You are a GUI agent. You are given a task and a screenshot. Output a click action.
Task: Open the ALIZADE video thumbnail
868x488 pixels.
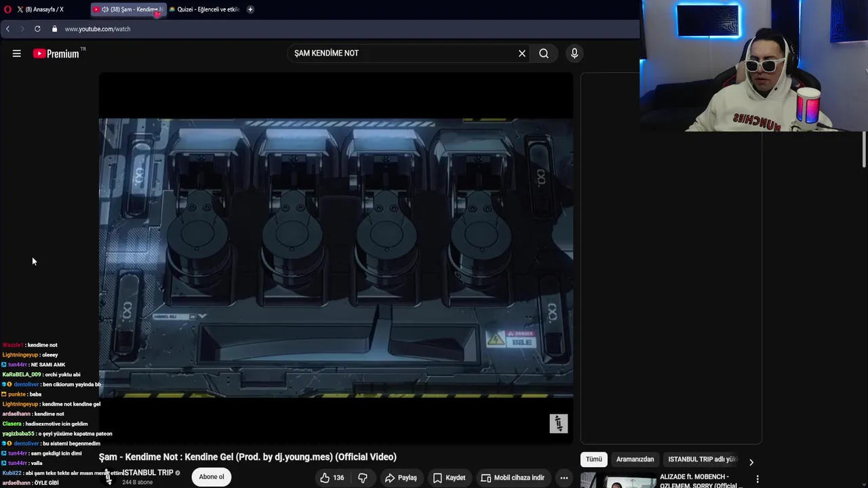[618, 481]
